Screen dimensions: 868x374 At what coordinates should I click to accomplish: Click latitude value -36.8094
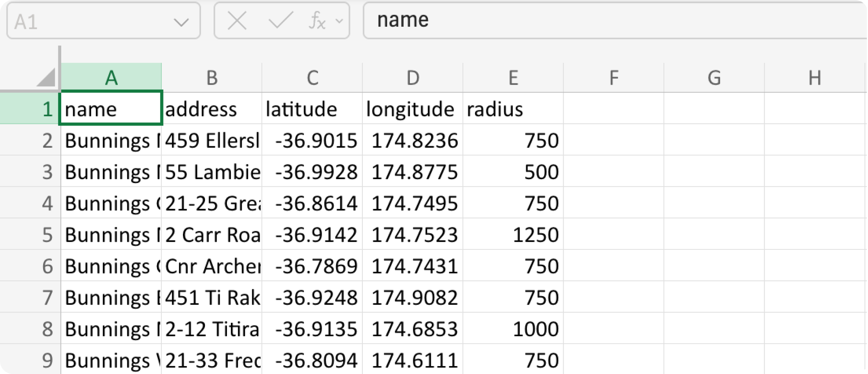point(312,359)
